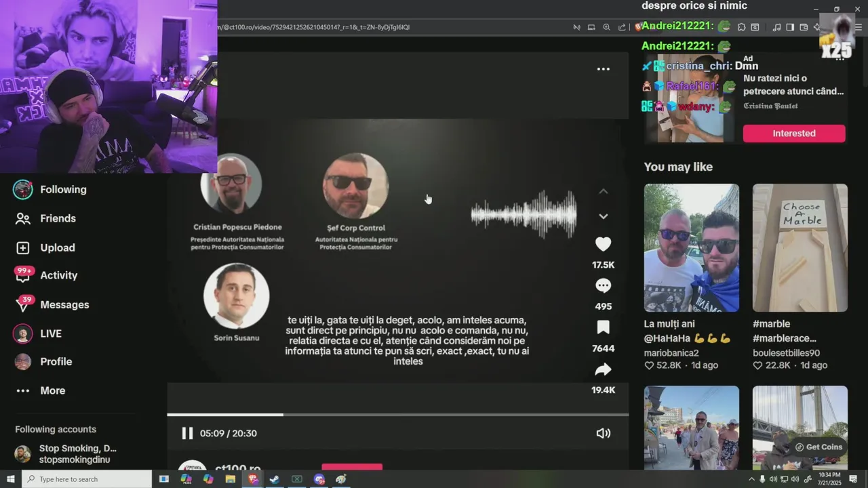Screen dimensions: 868x488
Task: Open the three-dot options above the video
Action: click(603, 69)
